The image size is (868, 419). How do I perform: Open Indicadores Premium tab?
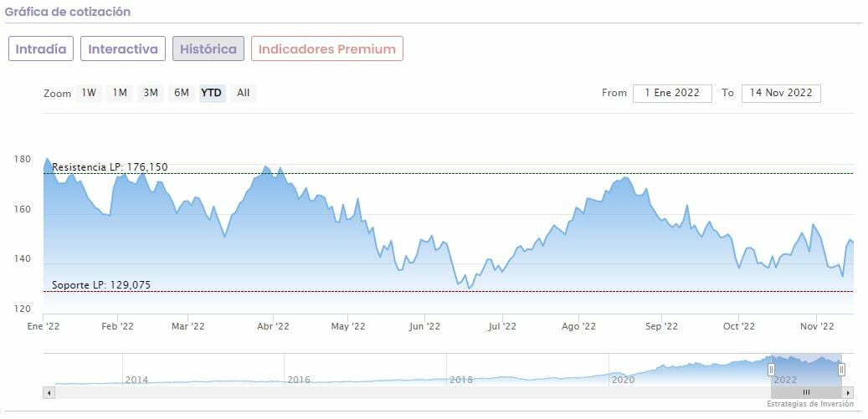[326, 49]
